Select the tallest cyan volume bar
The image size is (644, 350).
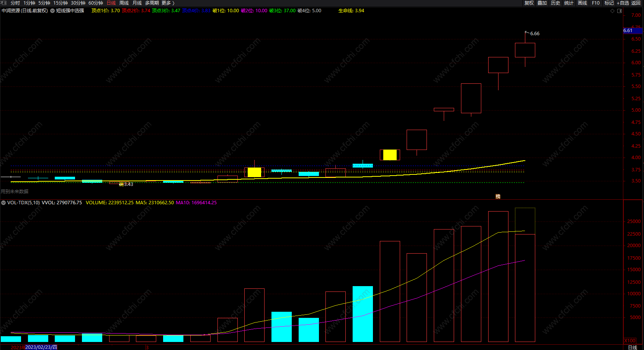point(363,314)
